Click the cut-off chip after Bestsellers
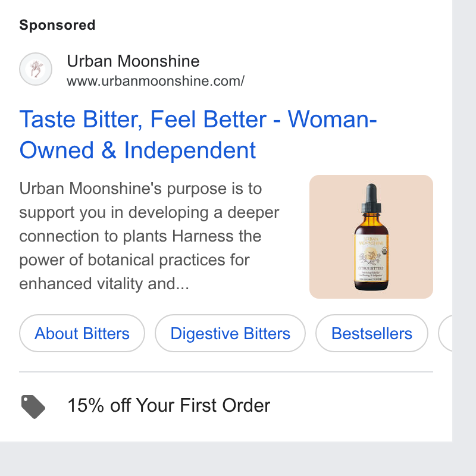The height and width of the screenshot is (476, 476). [x=445, y=333]
